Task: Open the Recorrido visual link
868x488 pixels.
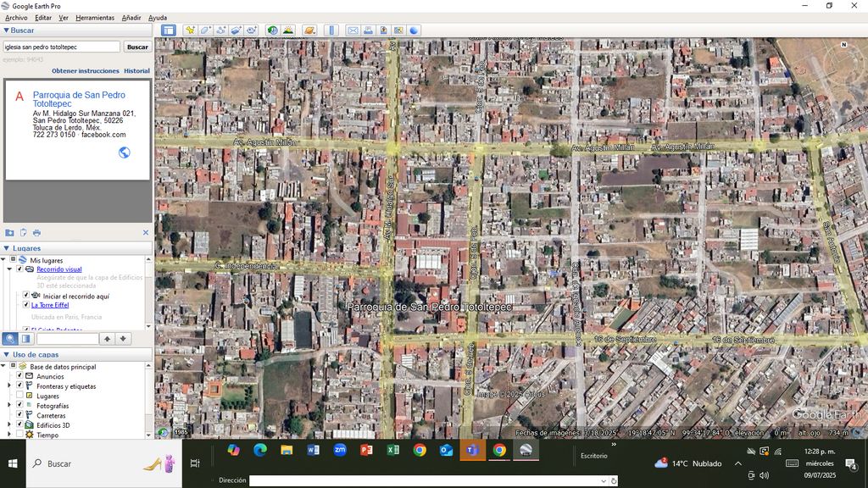Action: (x=59, y=269)
